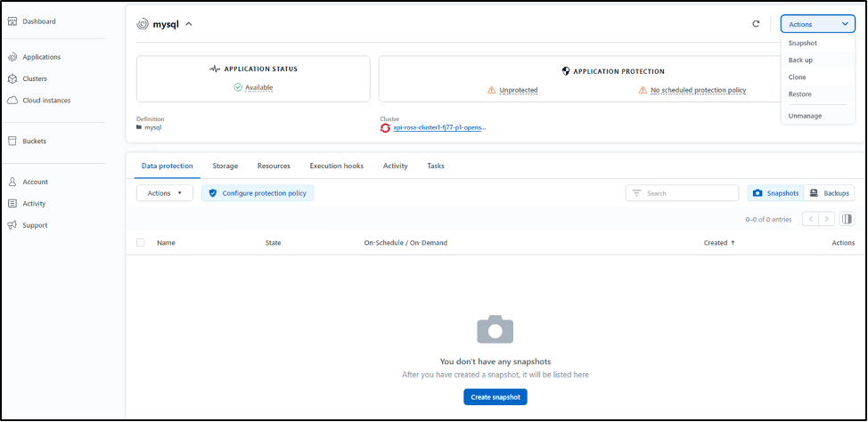
Task: Switch view to Backups
Action: pos(829,193)
